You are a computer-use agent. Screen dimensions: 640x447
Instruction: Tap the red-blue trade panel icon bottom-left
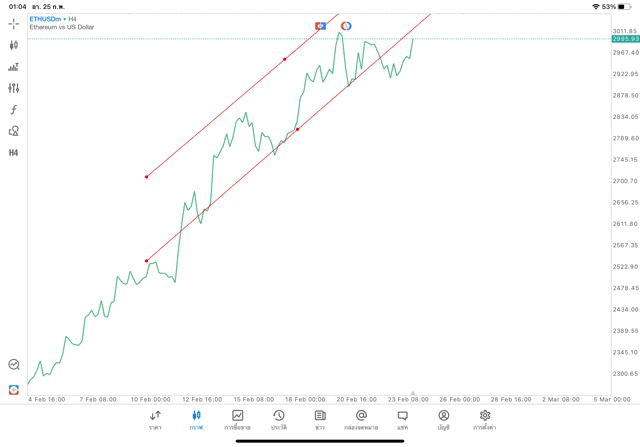coord(14,389)
